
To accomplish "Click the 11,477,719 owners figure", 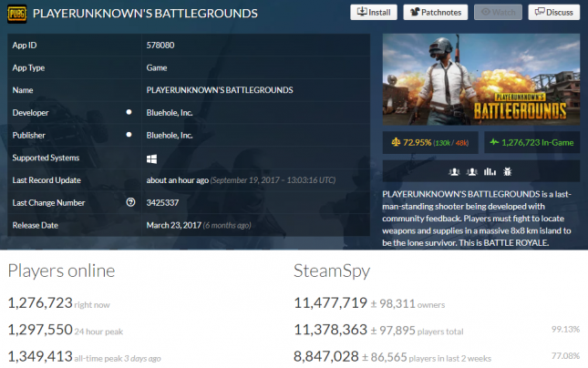I will point(330,302).
